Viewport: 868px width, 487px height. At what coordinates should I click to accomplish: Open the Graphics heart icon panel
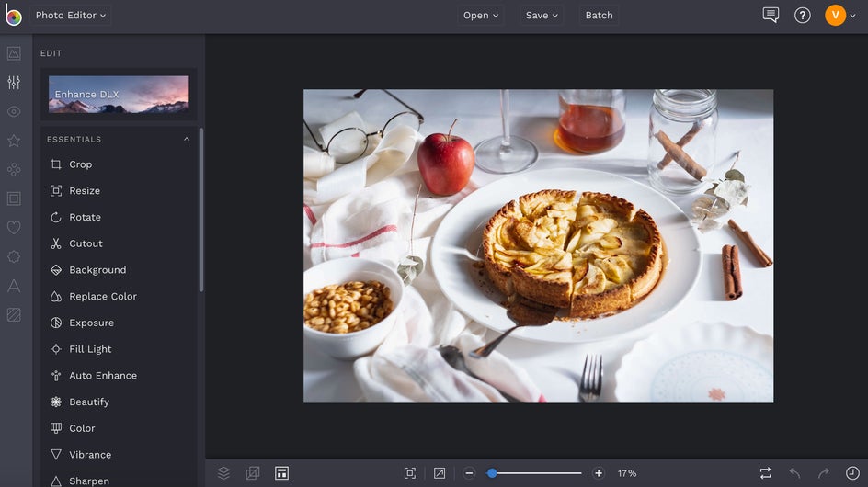pos(14,227)
